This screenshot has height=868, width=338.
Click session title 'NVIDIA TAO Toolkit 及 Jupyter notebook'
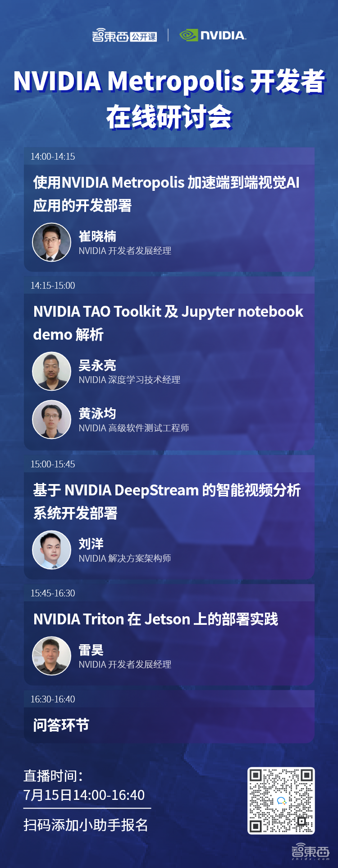(x=168, y=312)
